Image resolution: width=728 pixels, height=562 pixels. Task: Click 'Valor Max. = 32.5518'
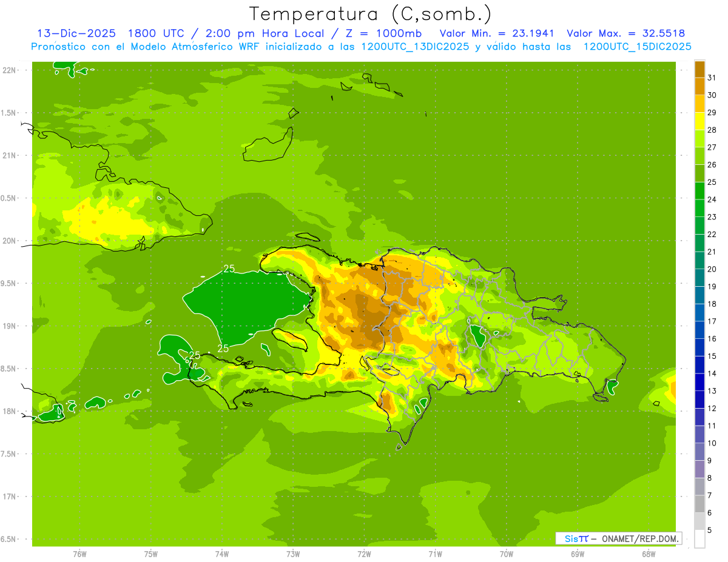click(625, 33)
